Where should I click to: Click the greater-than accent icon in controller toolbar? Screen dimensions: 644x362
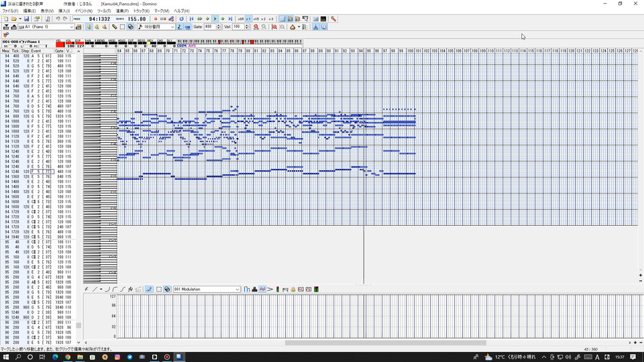tap(270, 290)
